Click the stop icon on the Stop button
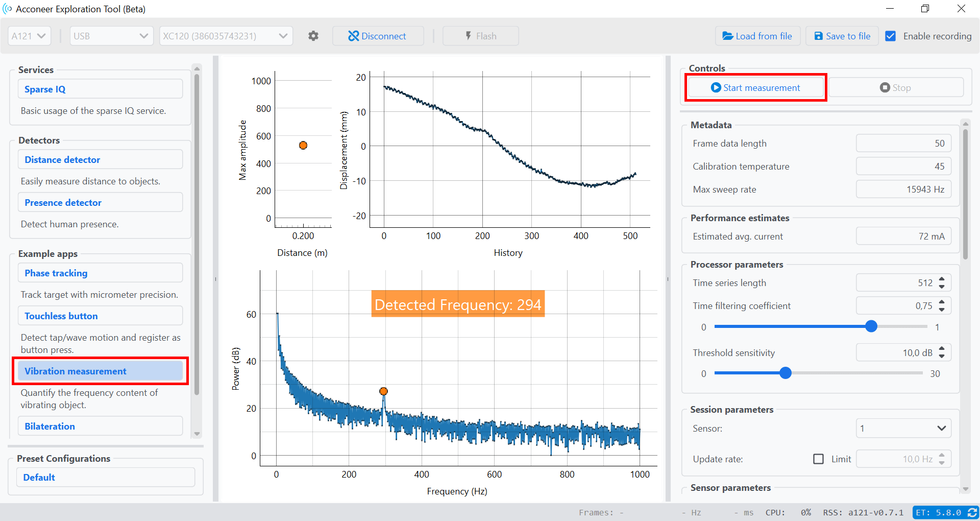Viewport: 980px width, 521px height. click(884, 87)
